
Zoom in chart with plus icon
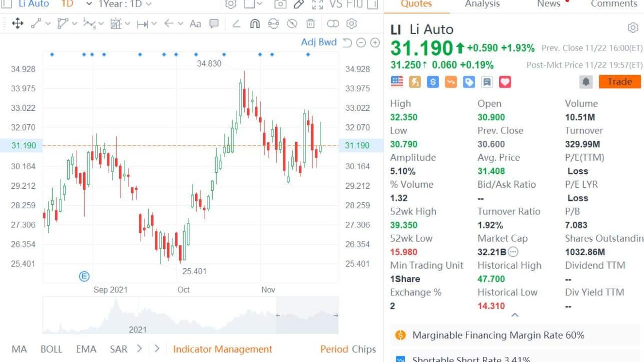(x=375, y=42)
